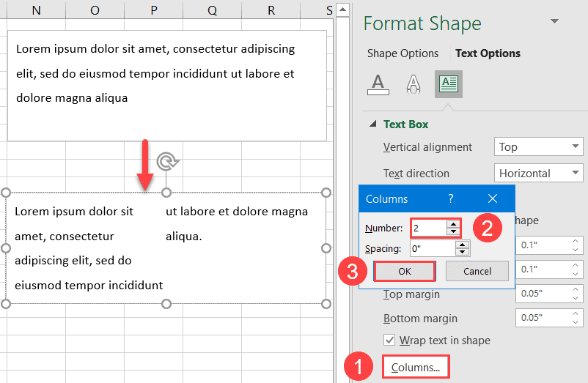Click the Columns dialog help question mark
Image resolution: width=588 pixels, height=383 pixels.
[451, 198]
